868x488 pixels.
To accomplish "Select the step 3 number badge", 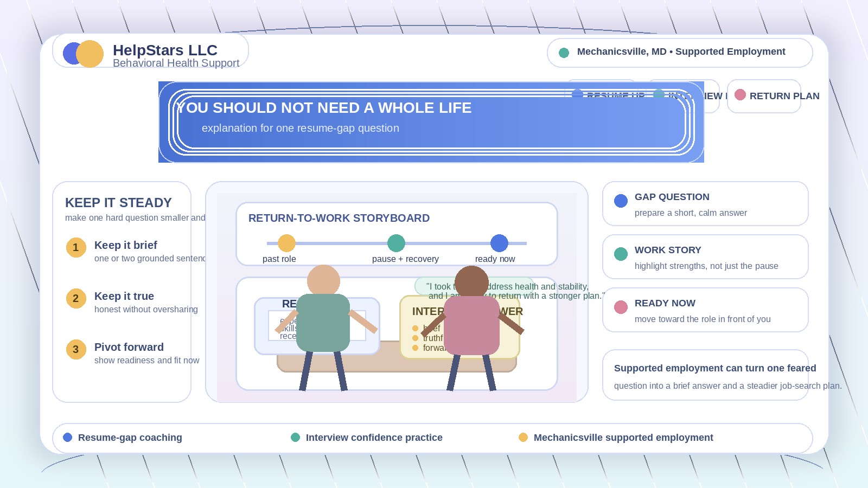I will tap(76, 349).
